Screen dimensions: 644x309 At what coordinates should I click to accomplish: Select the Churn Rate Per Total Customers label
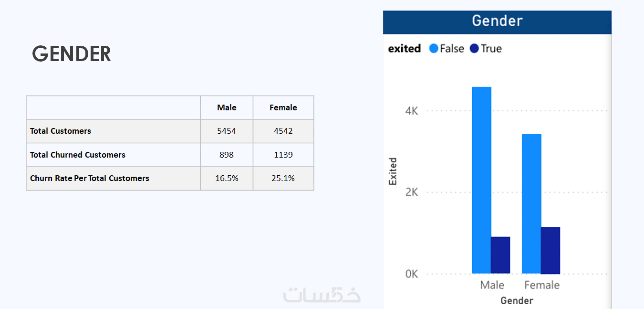(x=90, y=178)
